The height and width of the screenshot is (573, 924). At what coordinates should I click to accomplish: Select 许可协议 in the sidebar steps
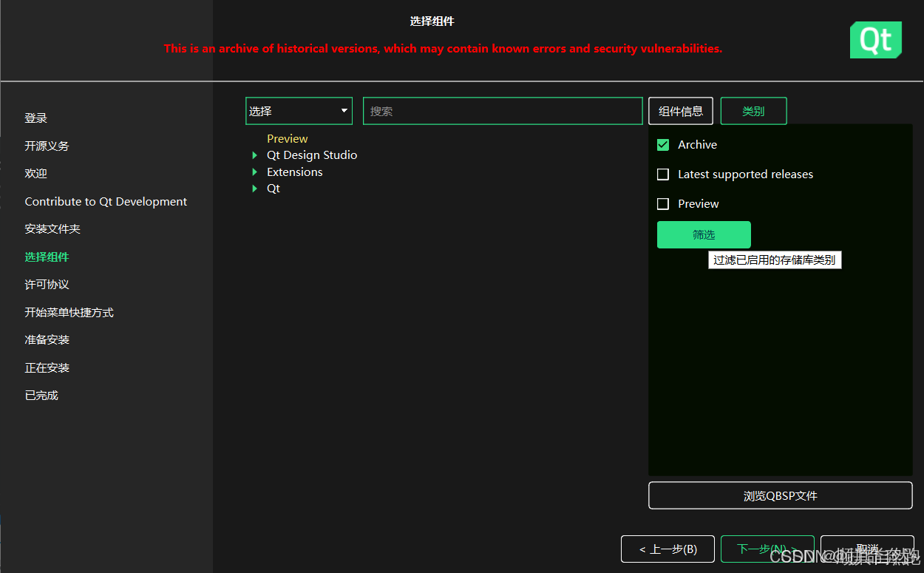(x=47, y=284)
